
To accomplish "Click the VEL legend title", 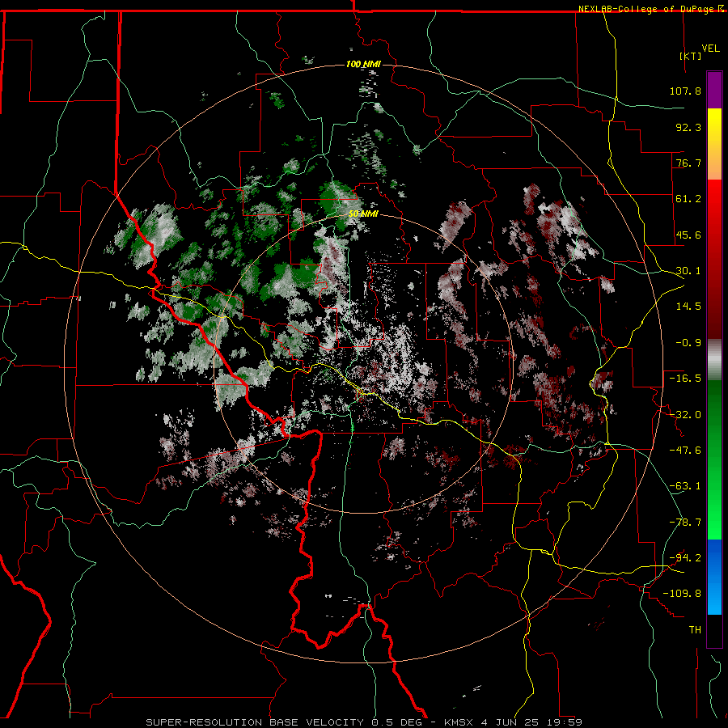I will click(710, 49).
